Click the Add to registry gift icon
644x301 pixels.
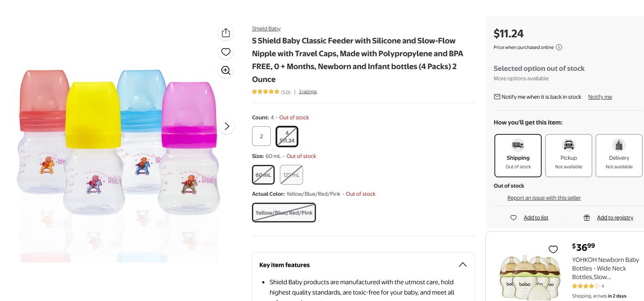[x=586, y=218]
